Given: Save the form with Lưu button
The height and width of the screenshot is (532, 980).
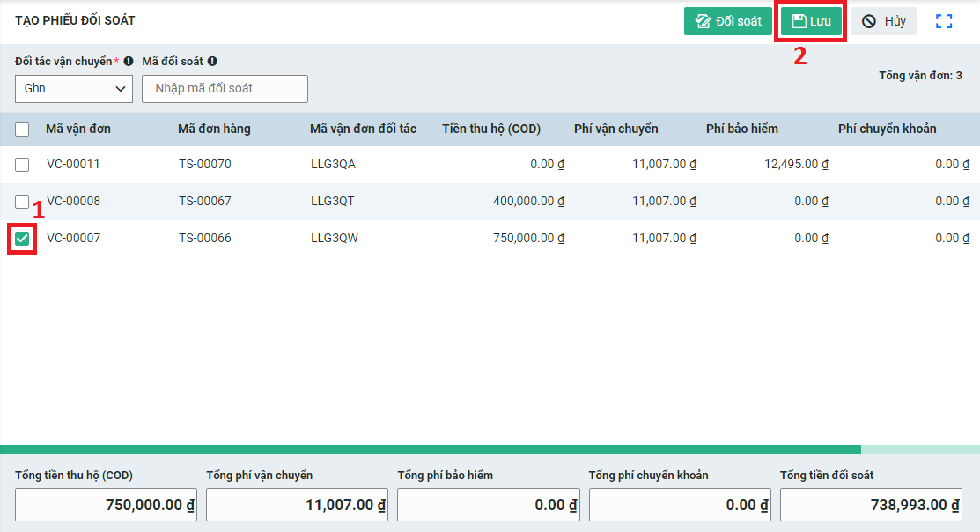Looking at the screenshot, I should click(811, 21).
